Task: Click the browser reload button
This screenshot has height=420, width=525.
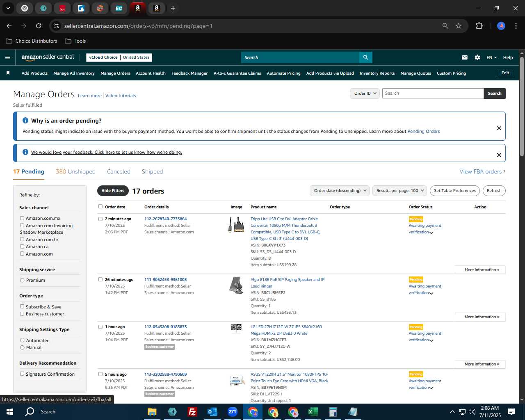Action: pos(39,26)
